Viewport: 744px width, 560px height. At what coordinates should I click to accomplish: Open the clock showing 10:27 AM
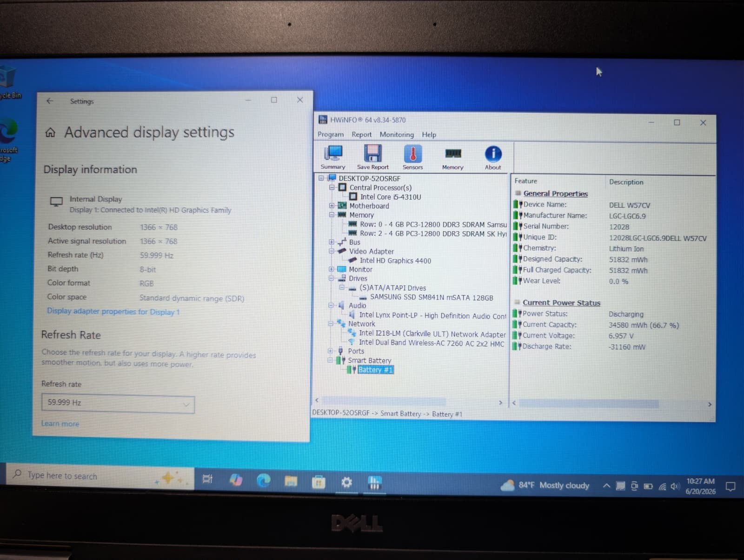700,486
